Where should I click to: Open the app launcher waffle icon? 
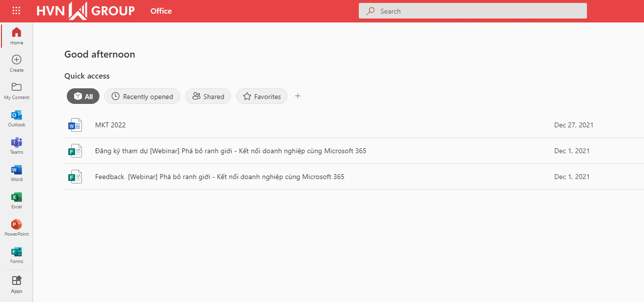click(x=16, y=11)
